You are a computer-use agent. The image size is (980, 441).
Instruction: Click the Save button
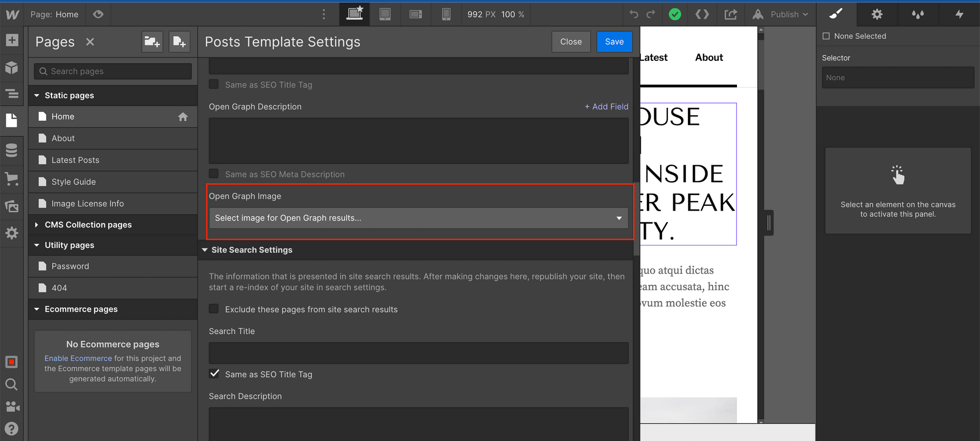pyautogui.click(x=614, y=42)
